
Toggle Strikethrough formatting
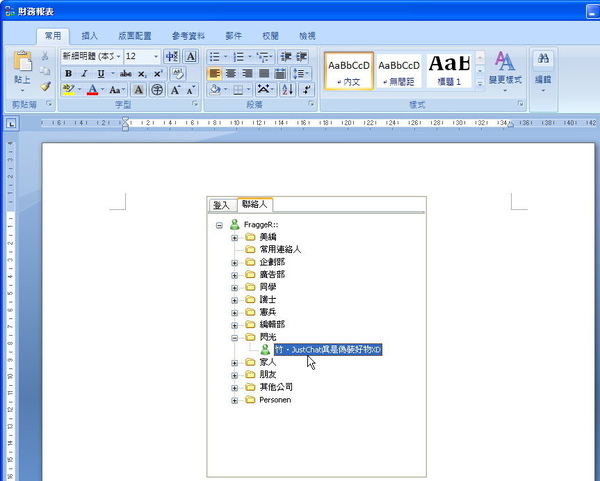pos(126,73)
